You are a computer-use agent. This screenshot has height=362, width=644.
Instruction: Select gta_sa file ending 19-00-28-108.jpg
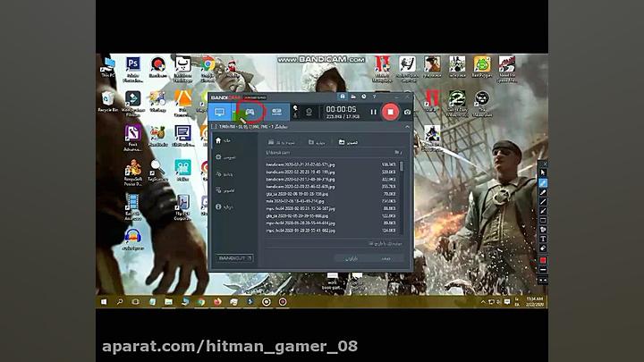331,194
